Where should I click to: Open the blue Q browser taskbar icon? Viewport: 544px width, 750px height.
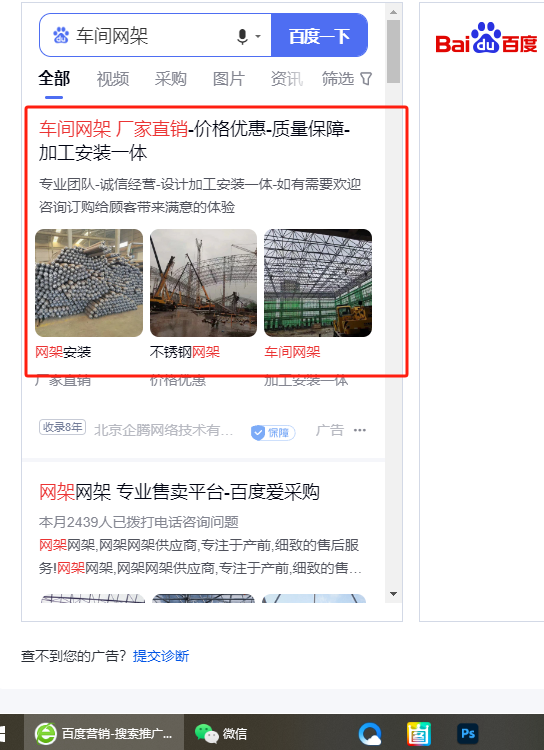click(370, 734)
